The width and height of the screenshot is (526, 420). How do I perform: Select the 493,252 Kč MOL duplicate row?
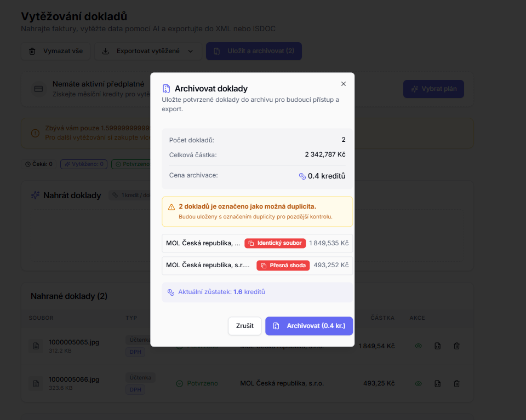click(x=257, y=266)
